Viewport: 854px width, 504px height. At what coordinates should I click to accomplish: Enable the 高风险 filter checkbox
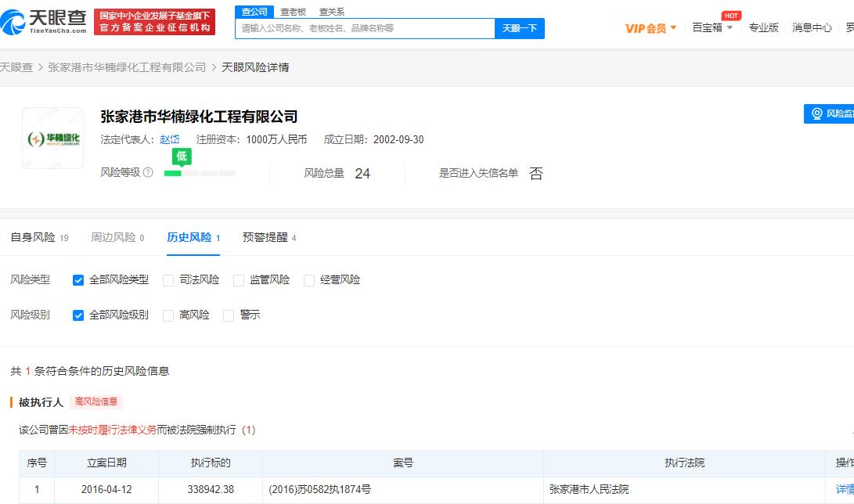tap(169, 315)
